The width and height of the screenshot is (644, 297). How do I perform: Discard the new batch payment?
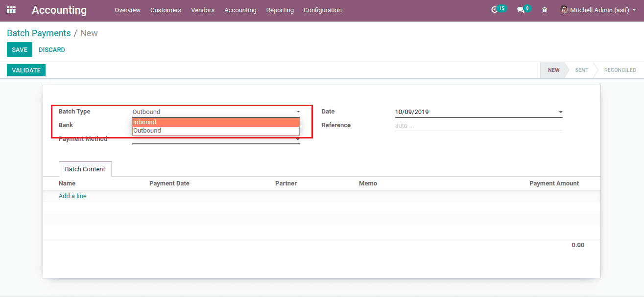point(52,50)
